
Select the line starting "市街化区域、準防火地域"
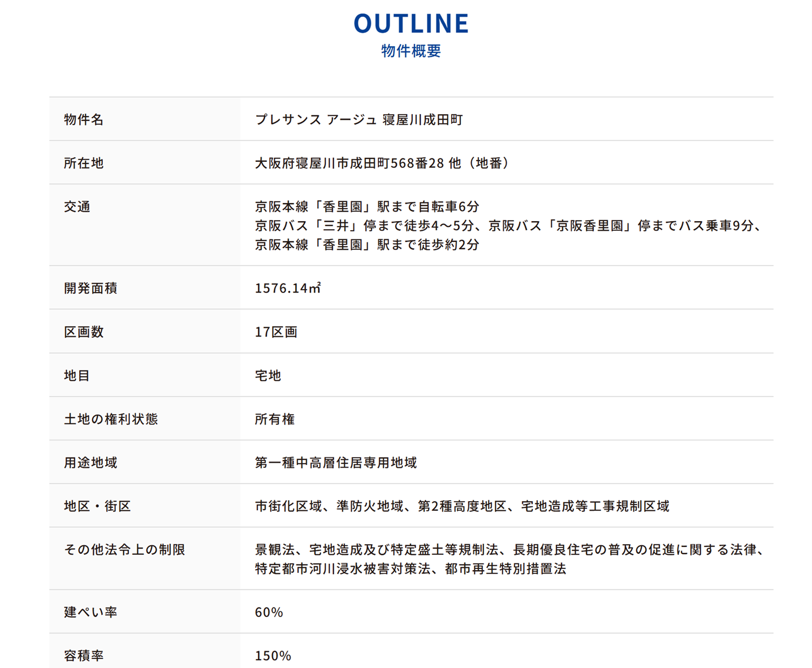click(462, 506)
